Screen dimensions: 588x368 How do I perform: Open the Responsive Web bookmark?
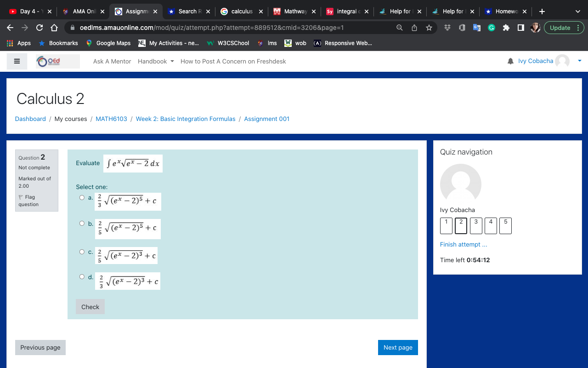(x=343, y=43)
